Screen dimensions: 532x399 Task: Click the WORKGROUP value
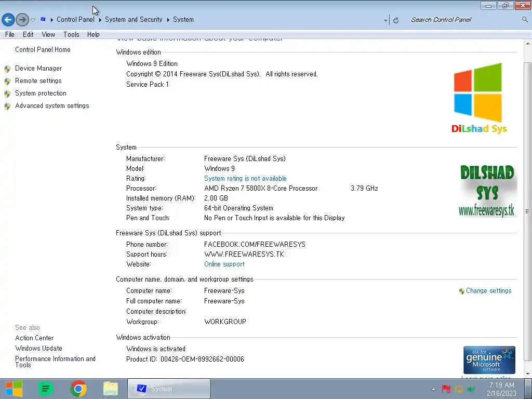tap(225, 322)
